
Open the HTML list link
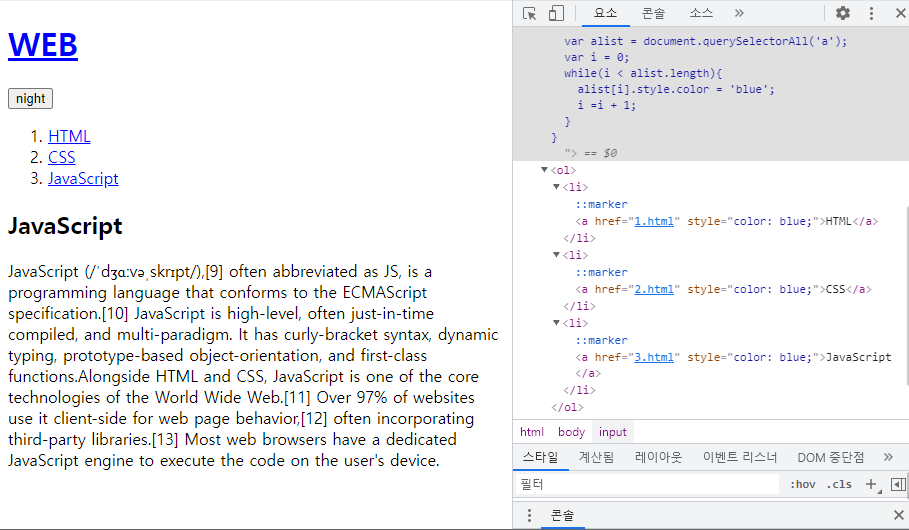tap(69, 136)
